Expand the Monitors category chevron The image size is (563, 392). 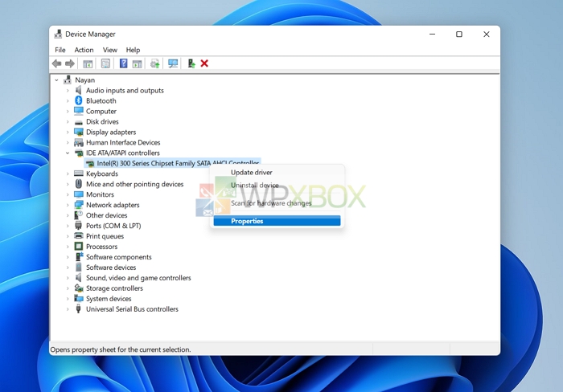point(68,194)
